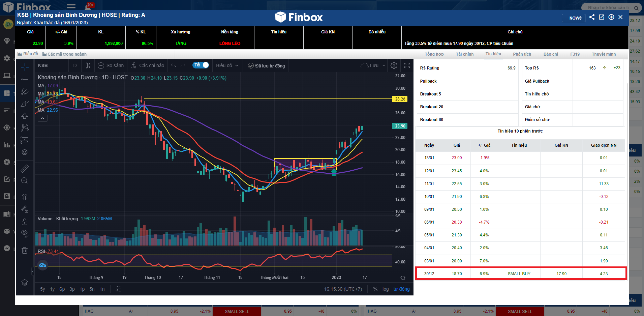Click the undo arrow in chart toolbar

coord(174,65)
